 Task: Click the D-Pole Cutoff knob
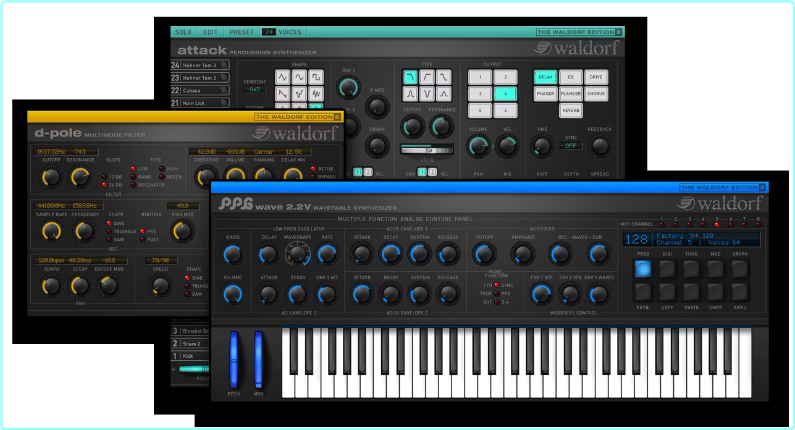coord(51,177)
